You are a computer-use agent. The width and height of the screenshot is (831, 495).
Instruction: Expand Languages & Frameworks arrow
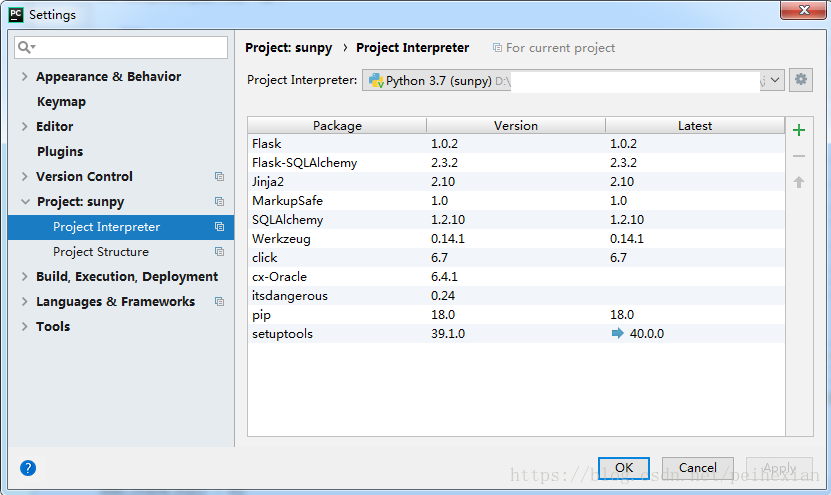pos(24,302)
